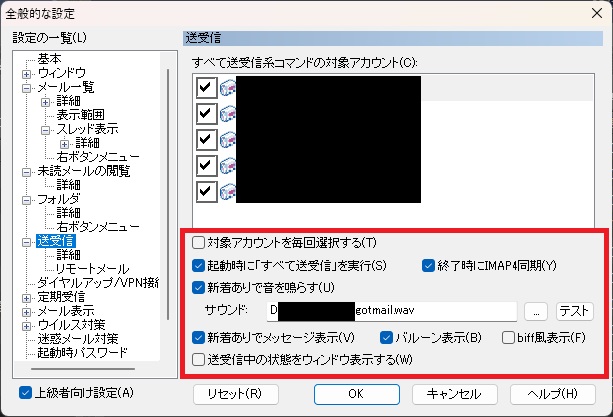Screen dimensions: 613x417
Task: Toggle 上級者向け設定 checkbox
Action: tap(25, 393)
